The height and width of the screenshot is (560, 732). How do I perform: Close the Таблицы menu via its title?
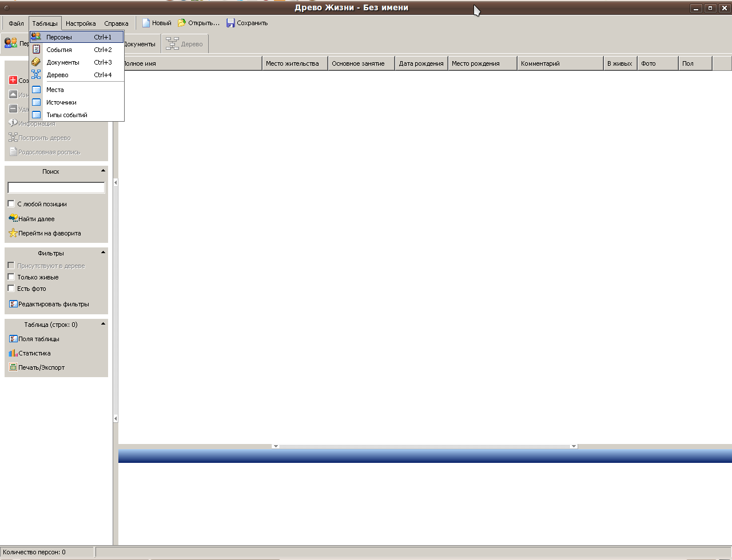45,23
